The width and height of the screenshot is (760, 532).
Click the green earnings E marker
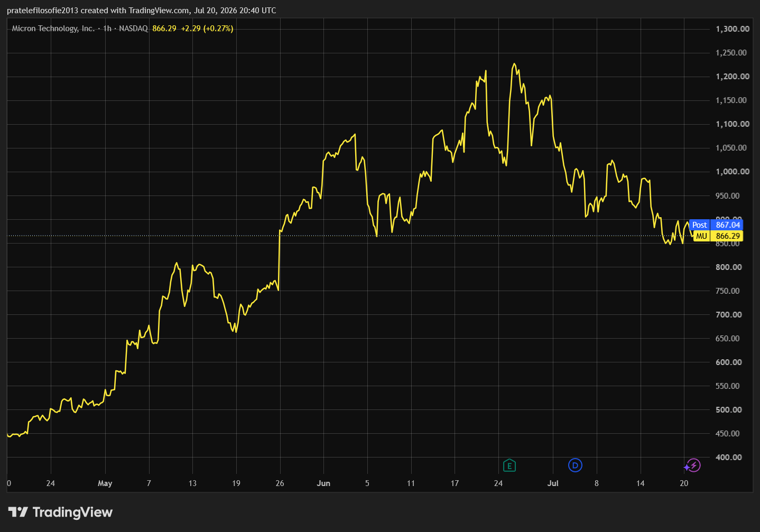(509, 465)
